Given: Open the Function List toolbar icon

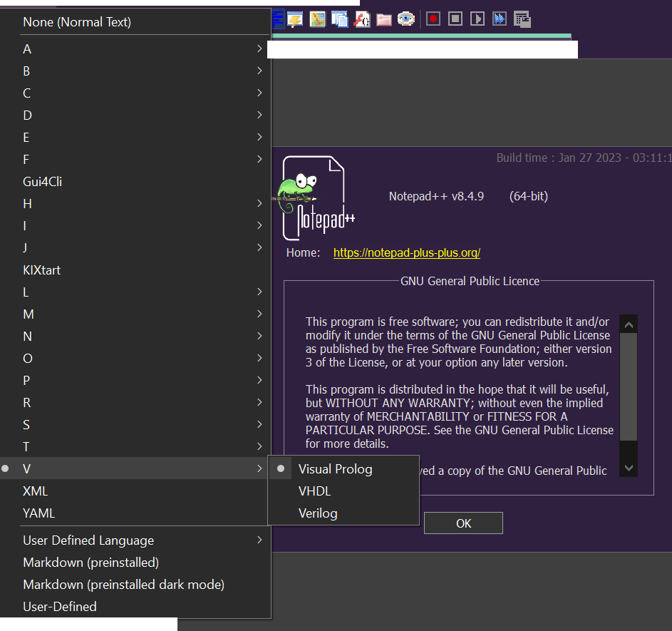Looking at the screenshot, I should [x=362, y=19].
